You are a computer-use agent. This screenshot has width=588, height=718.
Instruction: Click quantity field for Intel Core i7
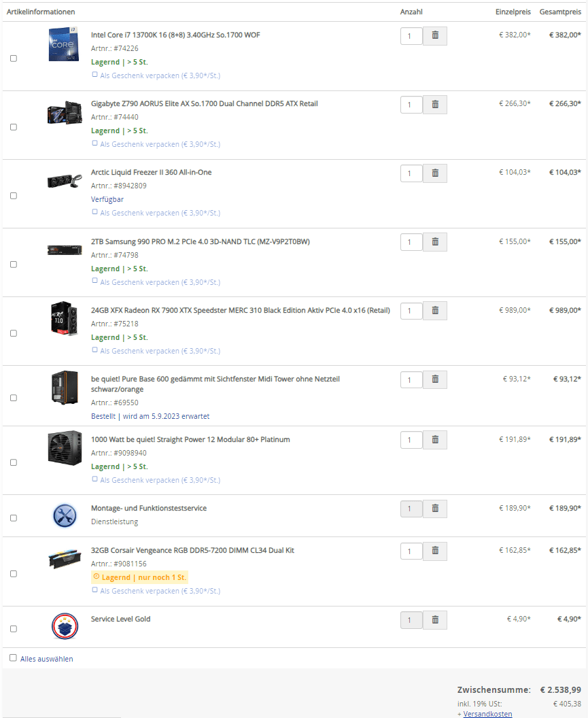[411, 36]
